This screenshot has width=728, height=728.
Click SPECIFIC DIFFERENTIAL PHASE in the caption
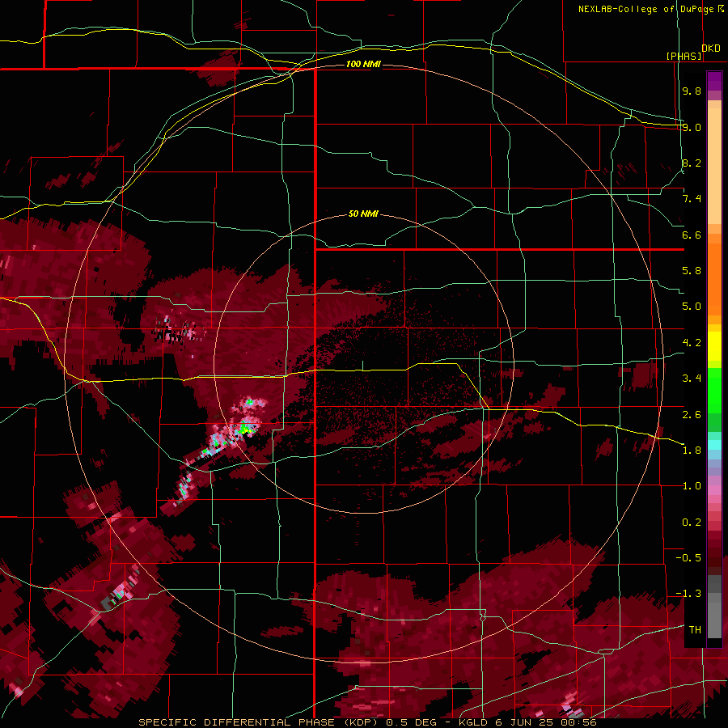pos(236,722)
